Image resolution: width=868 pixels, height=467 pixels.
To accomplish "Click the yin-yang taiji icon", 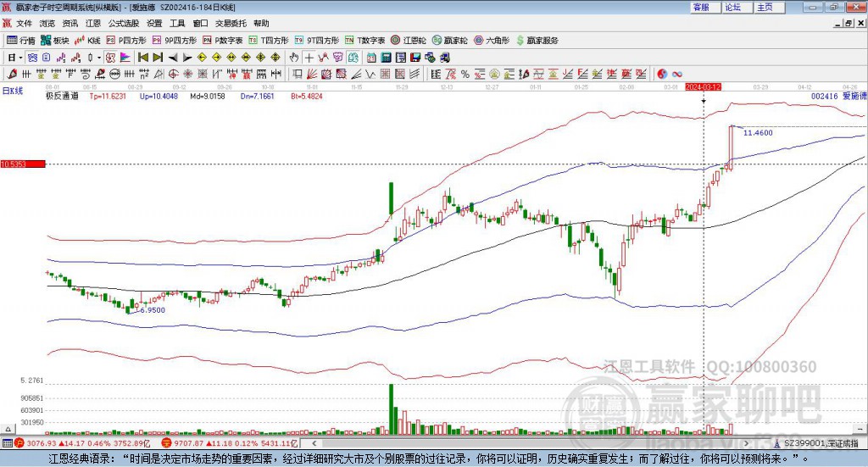I will [x=662, y=74].
